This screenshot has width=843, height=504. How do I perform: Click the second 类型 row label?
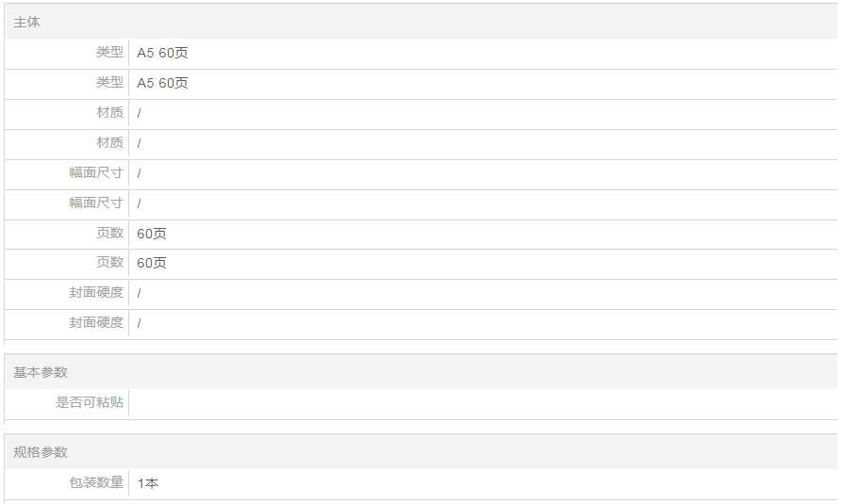point(109,83)
